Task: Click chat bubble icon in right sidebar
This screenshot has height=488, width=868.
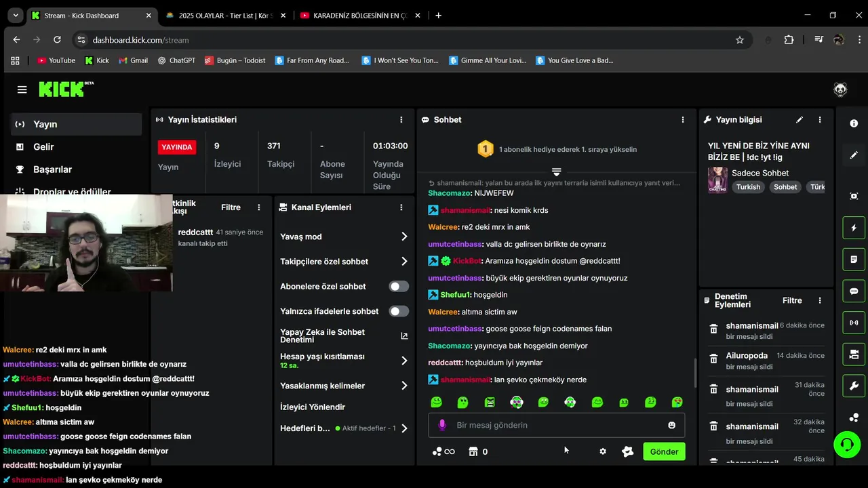Action: pos(854,291)
